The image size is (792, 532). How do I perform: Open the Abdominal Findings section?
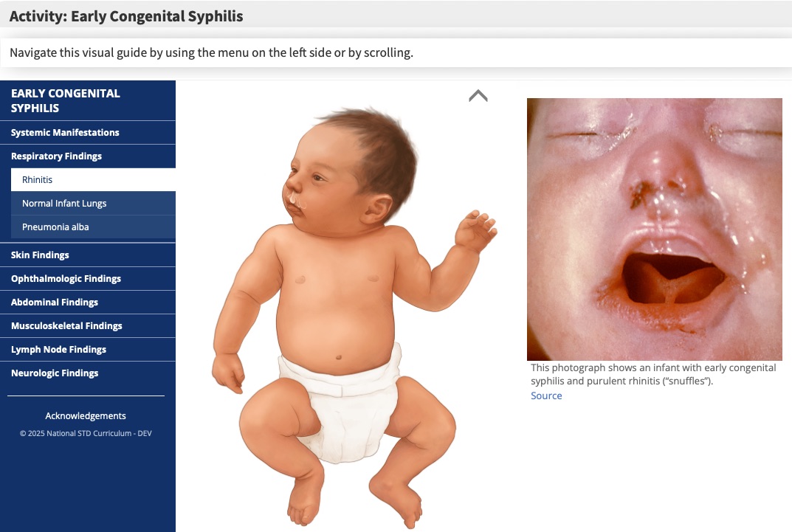click(88, 303)
